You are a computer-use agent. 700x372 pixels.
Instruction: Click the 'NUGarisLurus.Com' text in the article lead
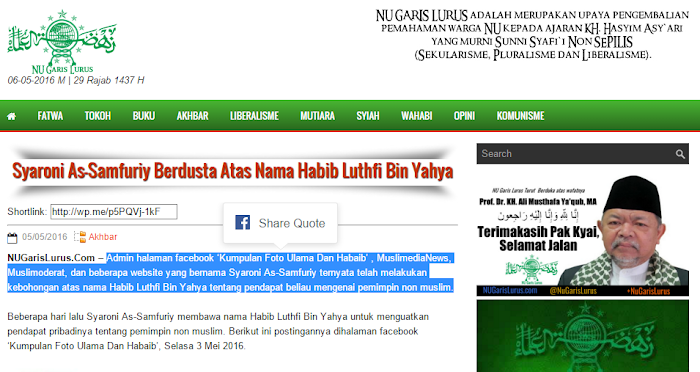pos(51,258)
